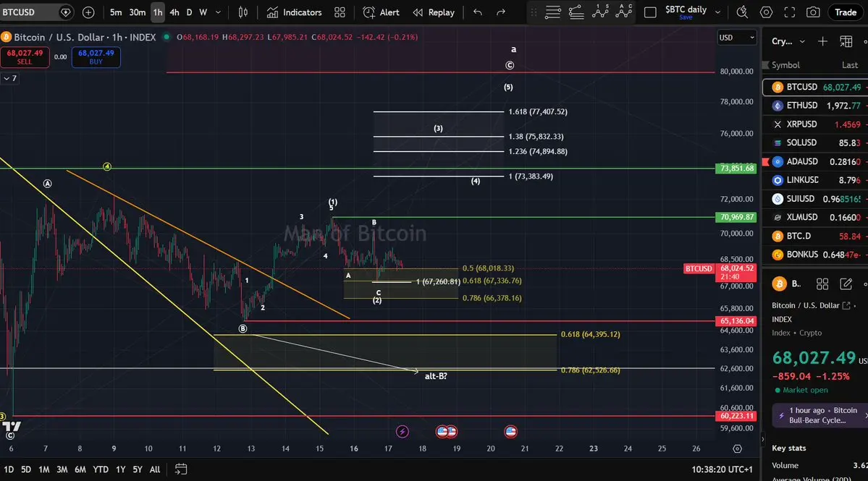Viewport: 868px width, 481px height.
Task: Select the 1h timeframe
Action: point(158,12)
